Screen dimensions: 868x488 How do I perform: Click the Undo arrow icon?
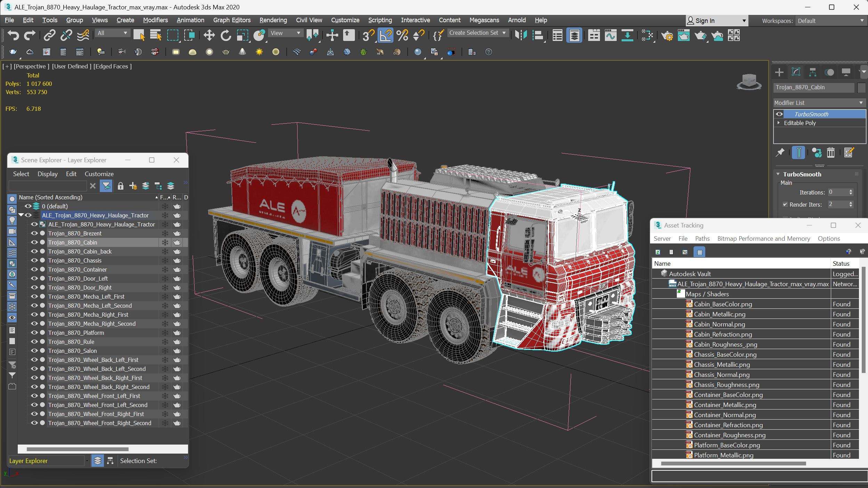coord(13,35)
